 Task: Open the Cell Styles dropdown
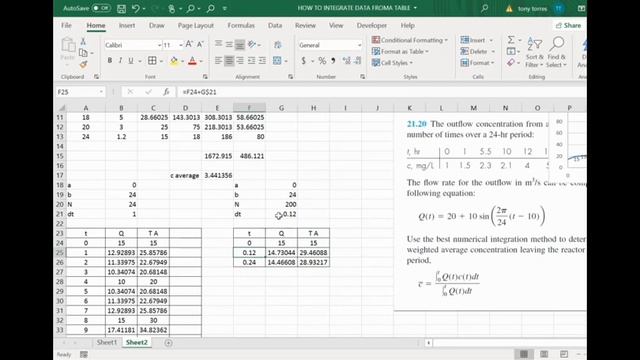[392, 63]
